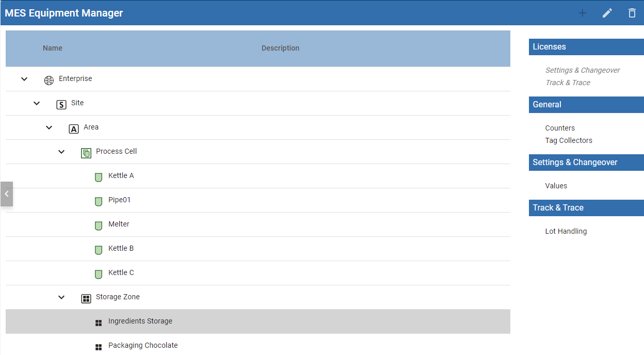The height and width of the screenshot is (355, 644).
Task: Click the Site 'S' icon
Action: [x=61, y=104]
